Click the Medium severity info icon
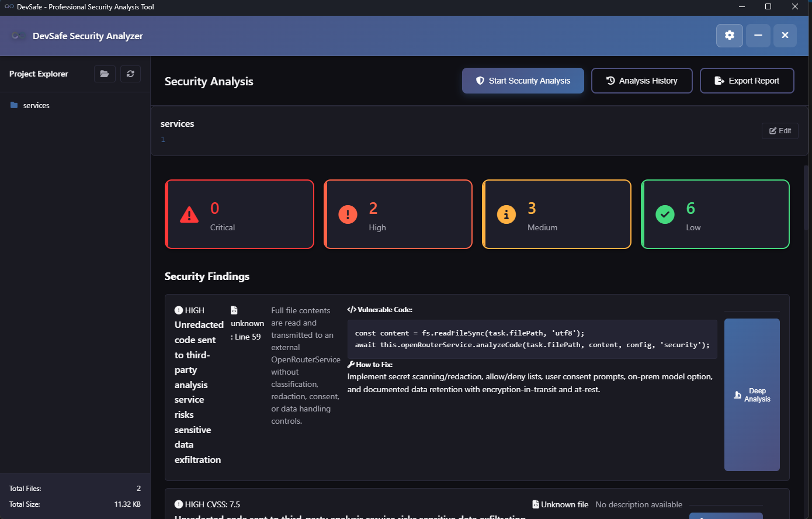The height and width of the screenshot is (519, 812). [506, 214]
